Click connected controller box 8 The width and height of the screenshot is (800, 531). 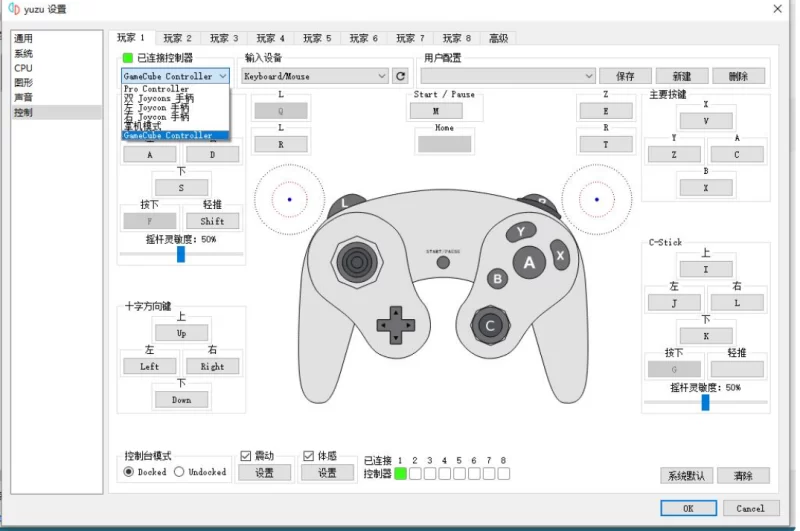click(x=504, y=474)
